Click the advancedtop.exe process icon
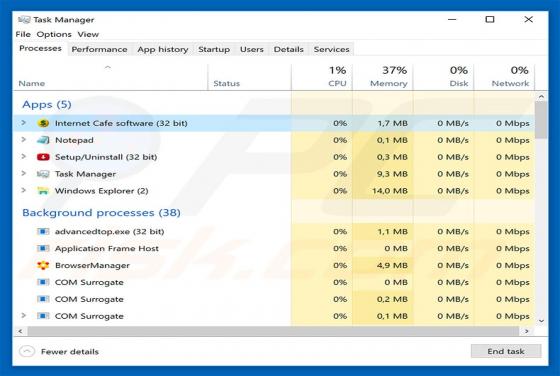 43,231
